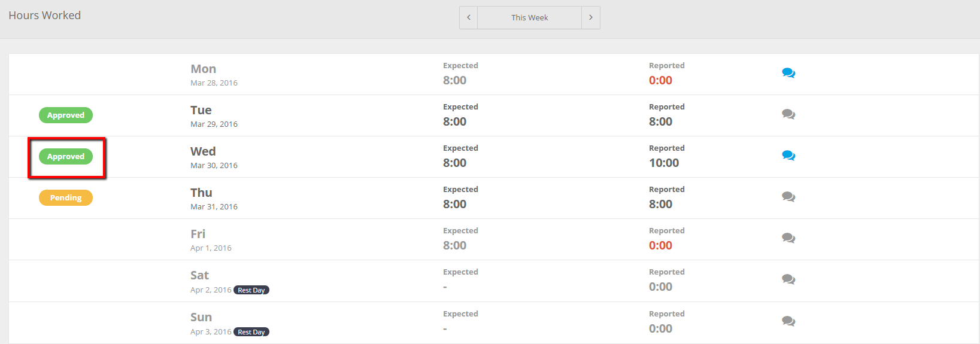Click Monday's red reported 0:00 value

tap(660, 80)
